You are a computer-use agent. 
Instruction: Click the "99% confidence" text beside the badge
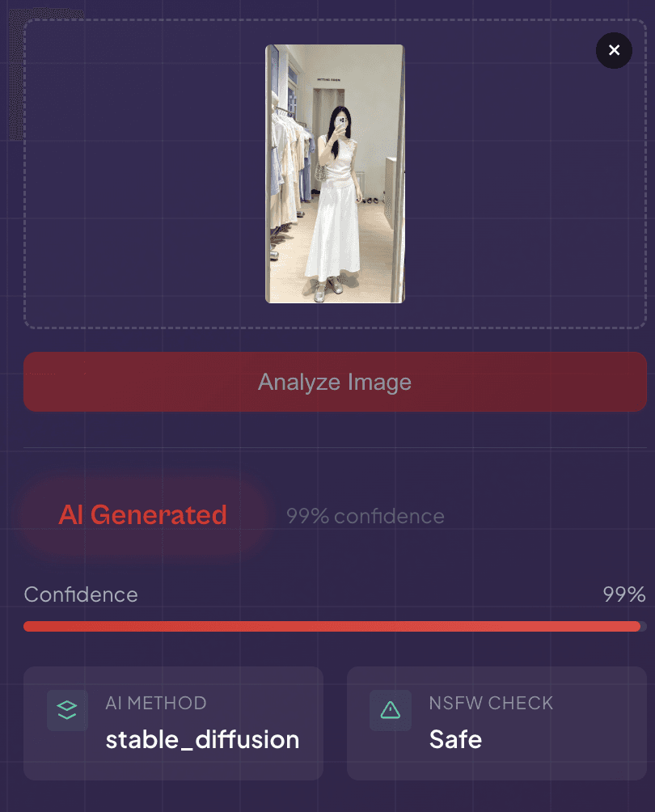(365, 516)
